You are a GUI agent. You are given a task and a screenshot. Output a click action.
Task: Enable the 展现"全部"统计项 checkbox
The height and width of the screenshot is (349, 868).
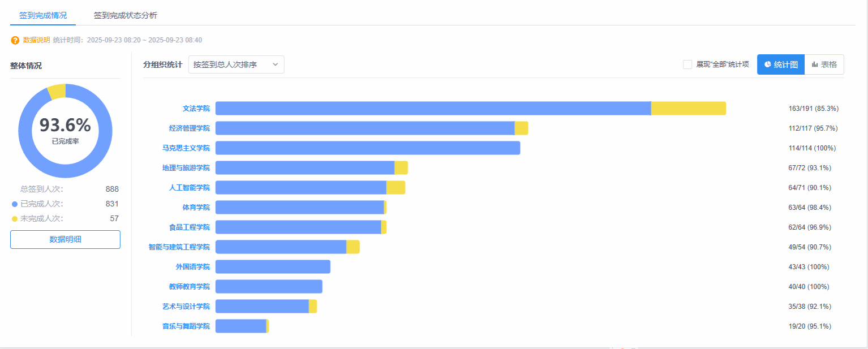[687, 64]
